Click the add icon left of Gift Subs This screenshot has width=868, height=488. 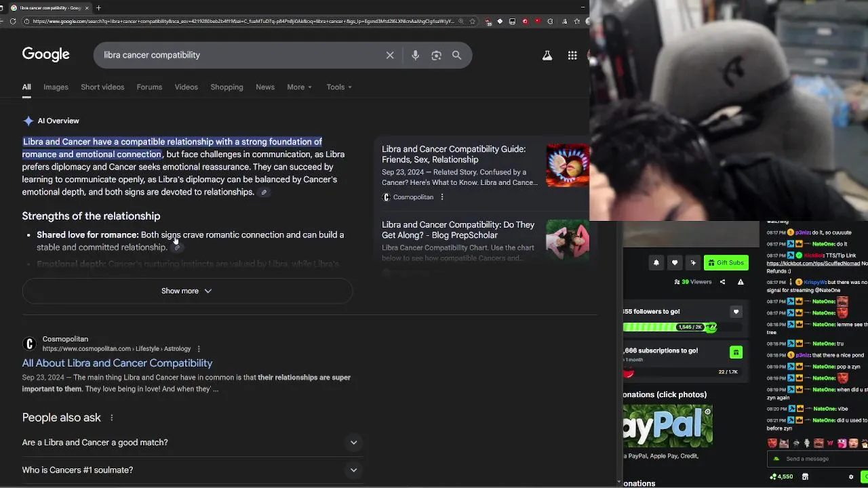click(692, 263)
